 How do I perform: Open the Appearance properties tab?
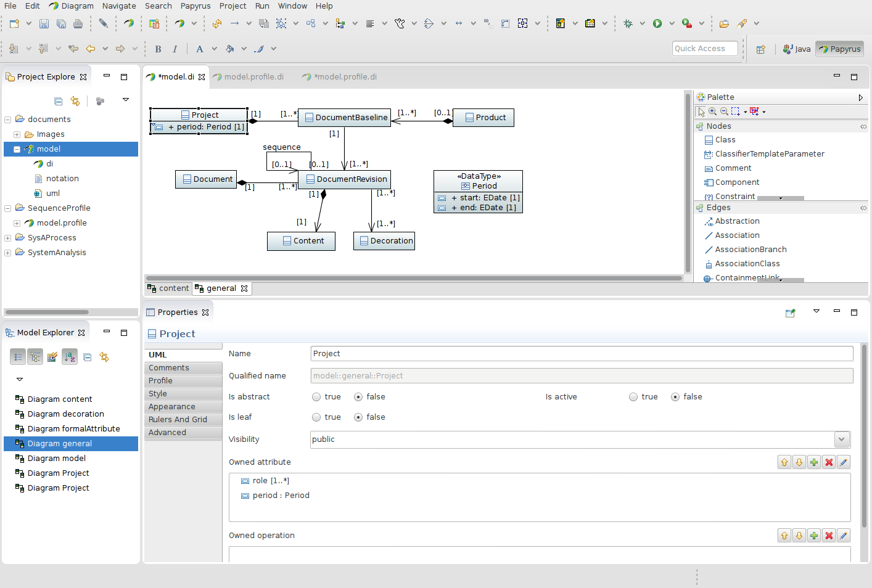coord(183,407)
